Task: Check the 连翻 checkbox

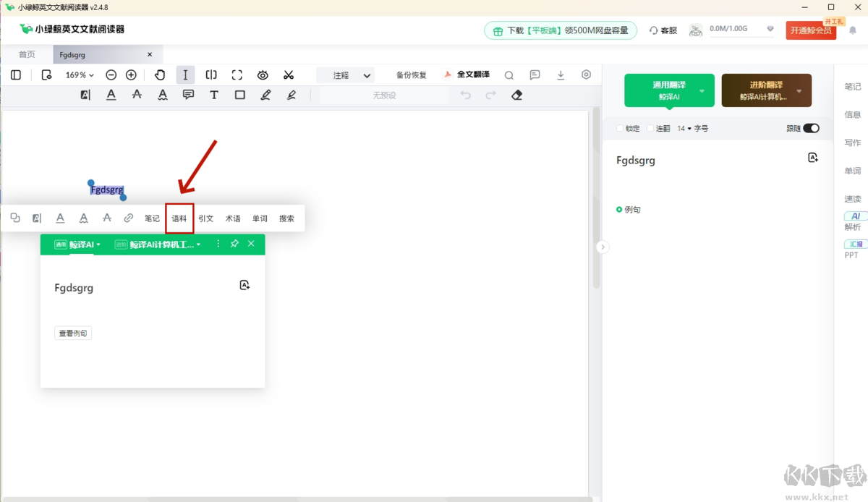Action: pos(650,129)
